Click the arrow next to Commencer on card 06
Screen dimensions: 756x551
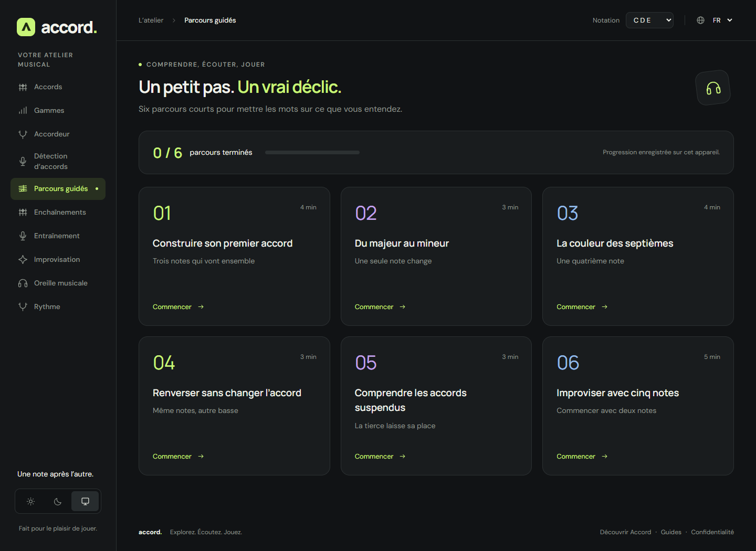point(605,457)
